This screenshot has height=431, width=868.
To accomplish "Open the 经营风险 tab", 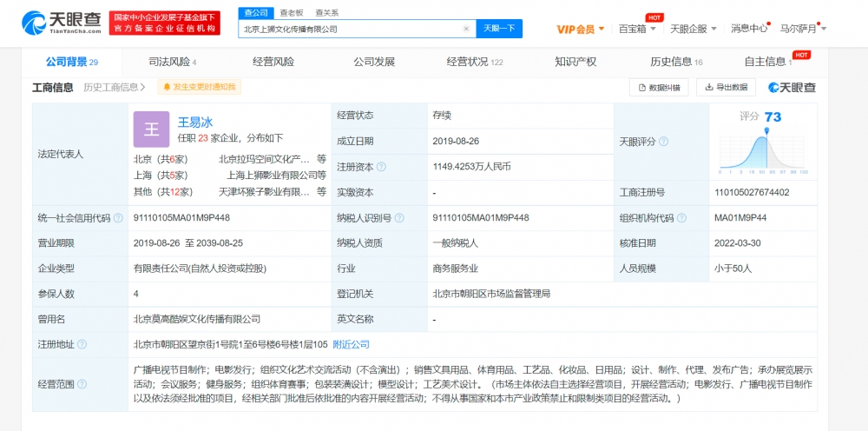I will point(273,62).
